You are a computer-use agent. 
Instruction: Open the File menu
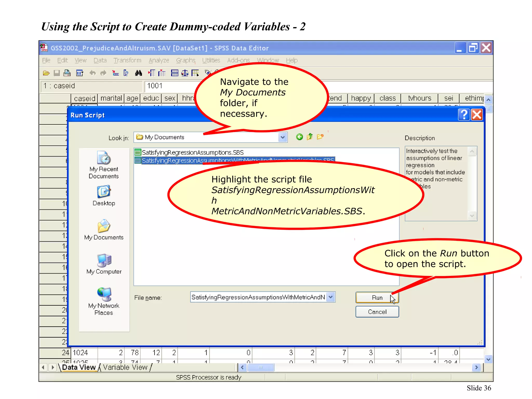pyautogui.click(x=46, y=60)
